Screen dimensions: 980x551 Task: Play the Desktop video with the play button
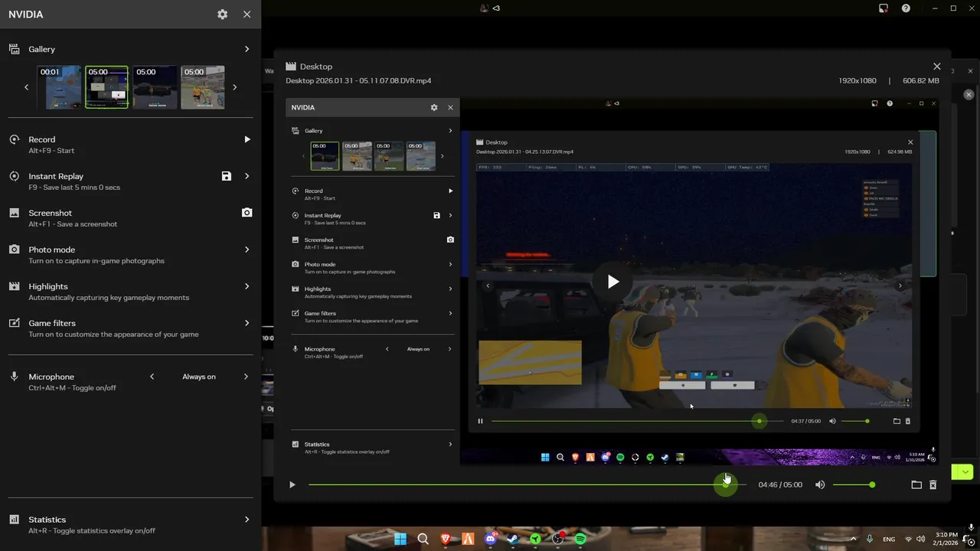pyautogui.click(x=292, y=484)
